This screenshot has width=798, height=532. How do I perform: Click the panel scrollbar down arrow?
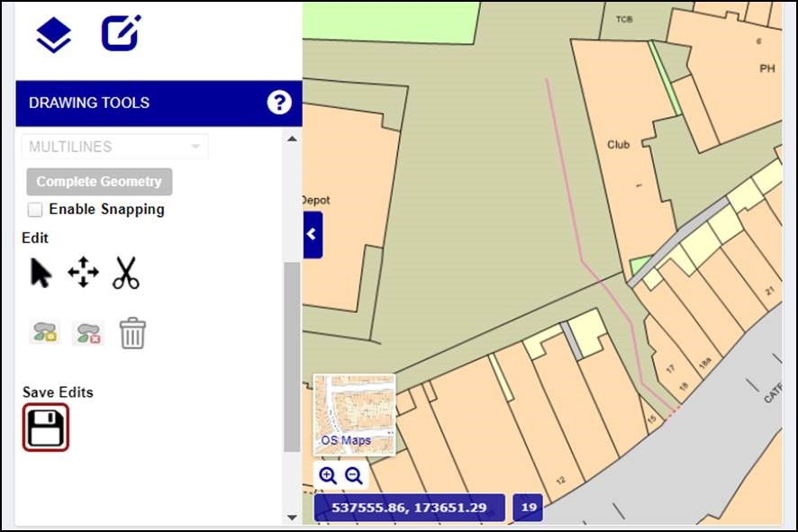[292, 518]
